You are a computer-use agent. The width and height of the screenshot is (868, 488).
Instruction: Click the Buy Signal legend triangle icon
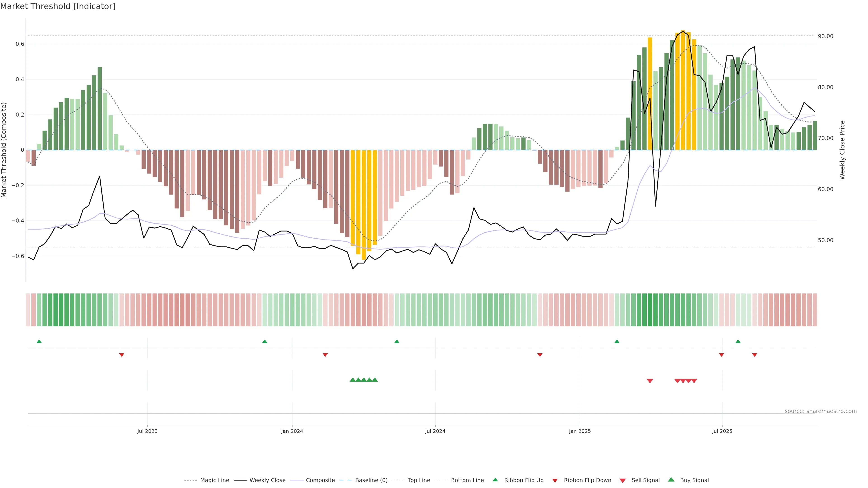[x=671, y=480]
